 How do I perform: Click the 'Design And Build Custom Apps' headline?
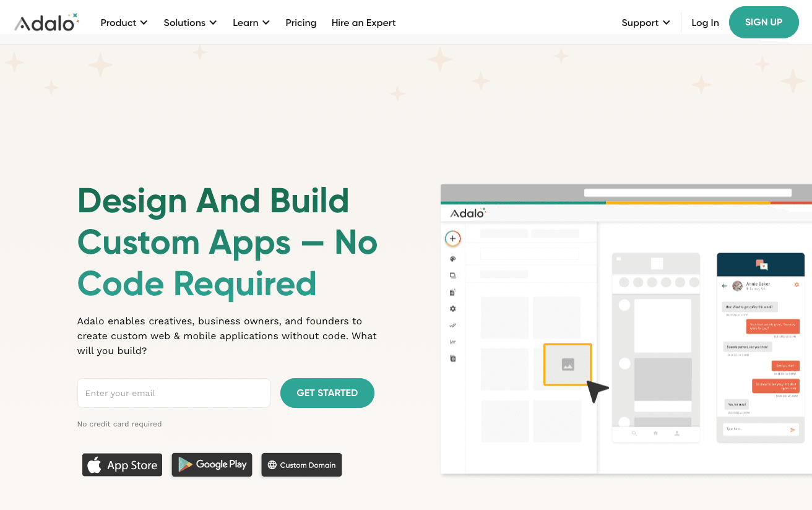pos(228,242)
